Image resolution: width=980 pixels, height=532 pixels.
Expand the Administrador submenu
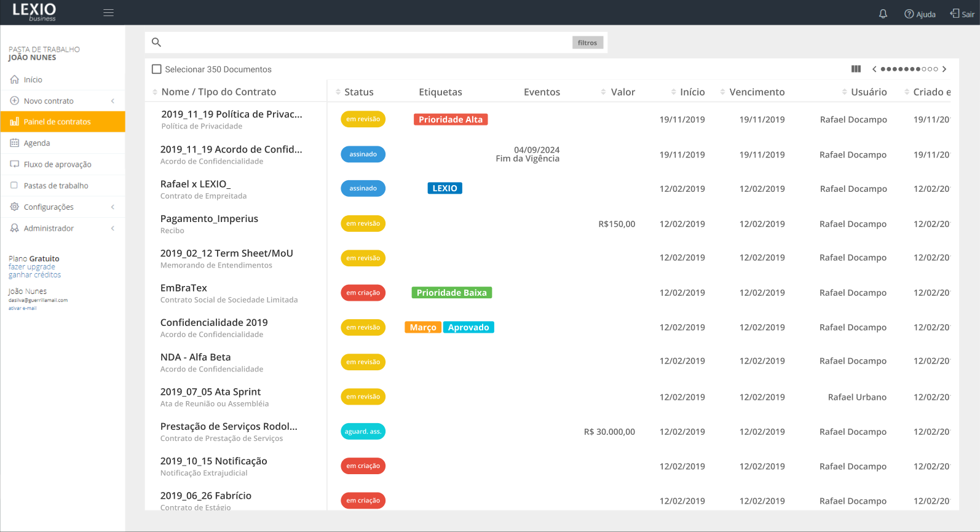(113, 228)
